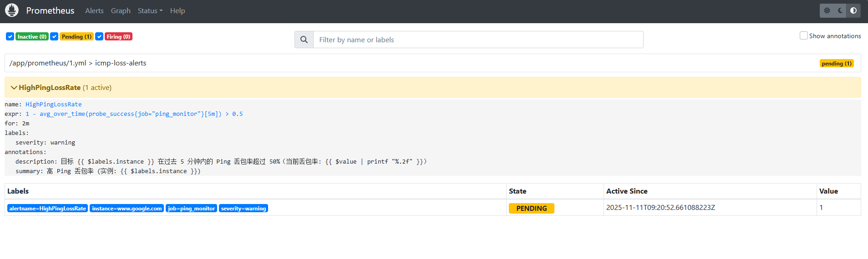This screenshot has height=259, width=868.
Task: Click the Inactive (0) green badge
Action: [x=32, y=36]
